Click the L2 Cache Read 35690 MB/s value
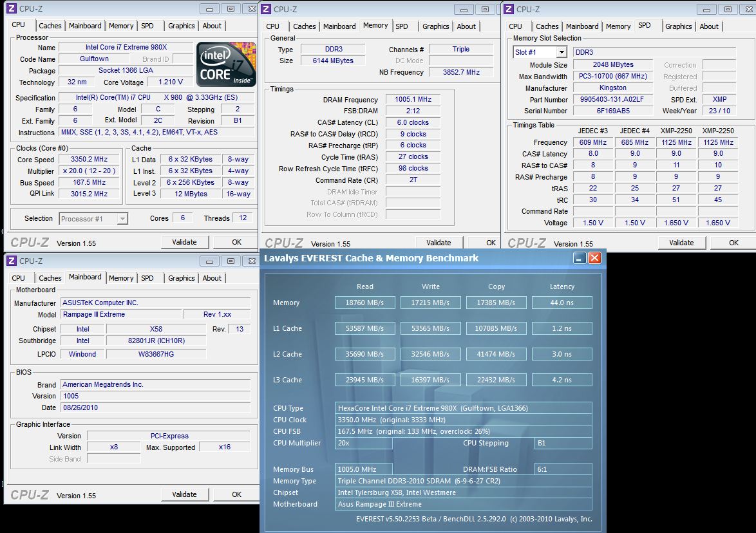The height and width of the screenshot is (533, 756). click(x=364, y=354)
